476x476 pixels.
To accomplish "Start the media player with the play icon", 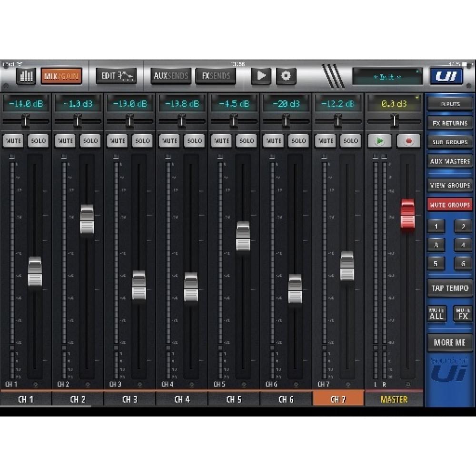I will [261, 75].
